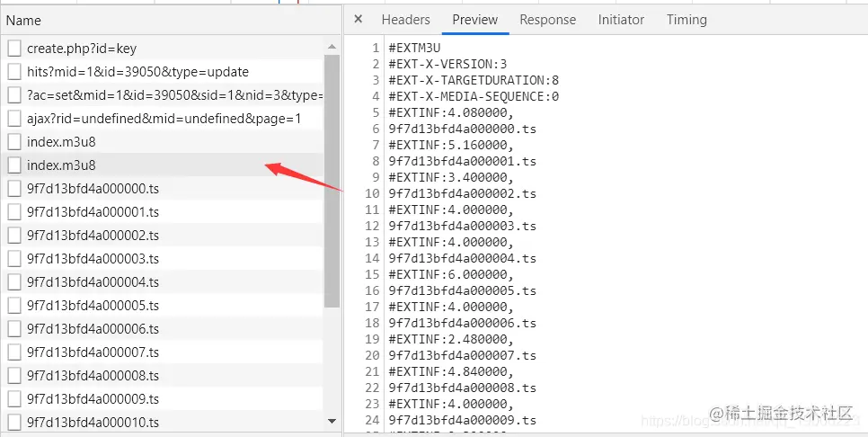
Task: Click the #EXTINF:5.160000, preview line
Action: click(451, 145)
